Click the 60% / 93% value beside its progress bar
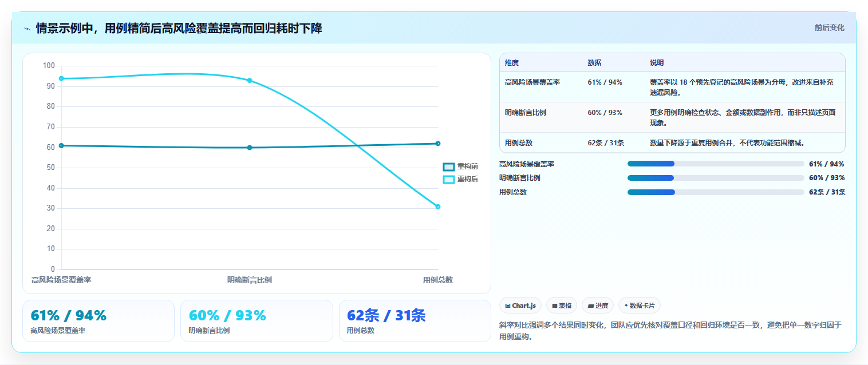The image size is (868, 365). [x=826, y=178]
